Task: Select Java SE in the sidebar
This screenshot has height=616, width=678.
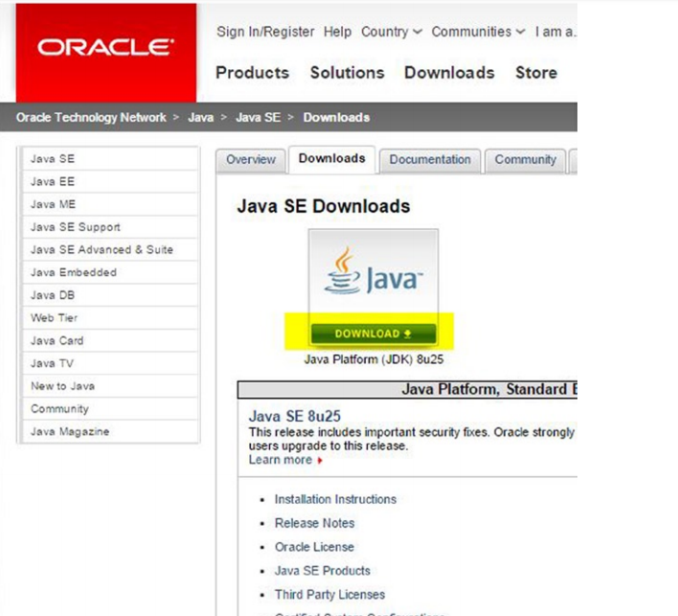Action: click(110, 159)
